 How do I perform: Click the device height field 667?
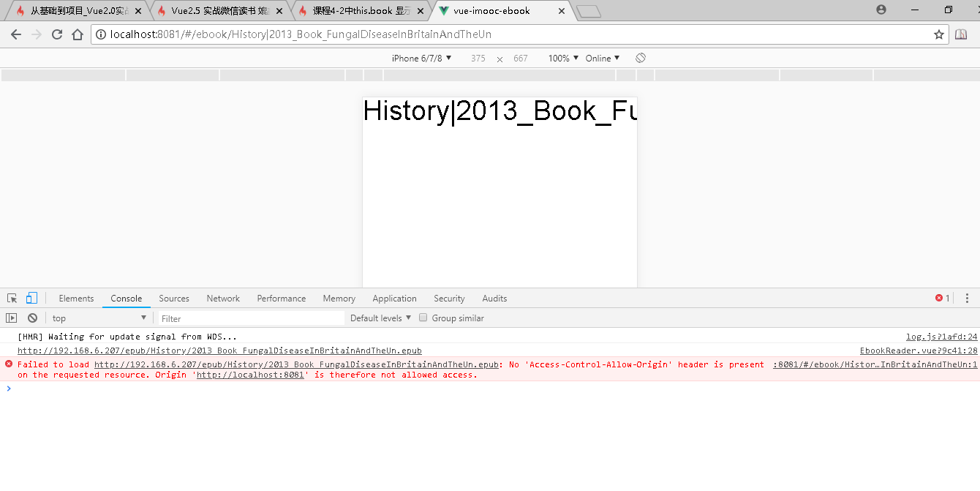tap(521, 58)
